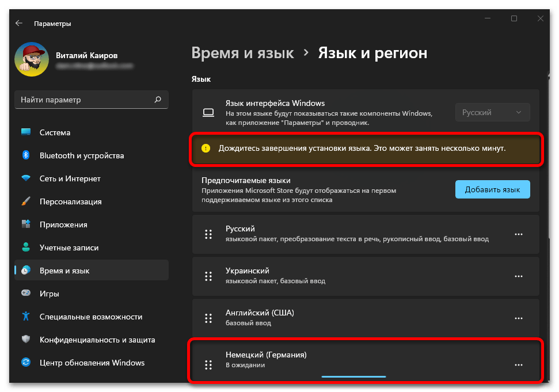Open the user profile avatar picture
This screenshot has width=559, height=392.
click(32, 59)
